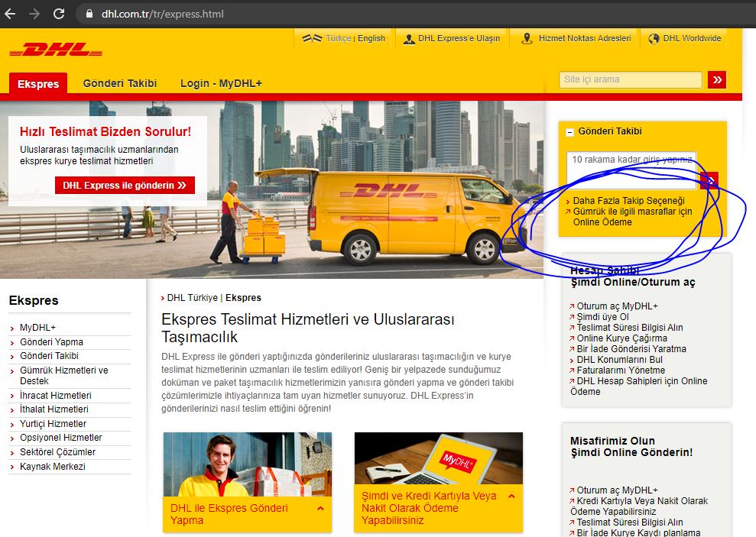Open the Faturalarımı Yönetme link

pos(621,370)
